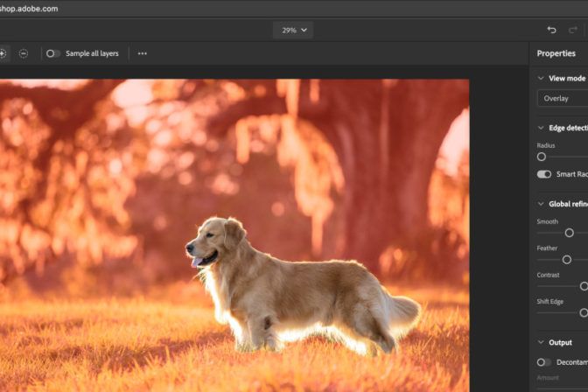Image resolution: width=588 pixels, height=392 pixels.
Task: Enable the Decontaminate colors toggle
Action: tap(544, 361)
